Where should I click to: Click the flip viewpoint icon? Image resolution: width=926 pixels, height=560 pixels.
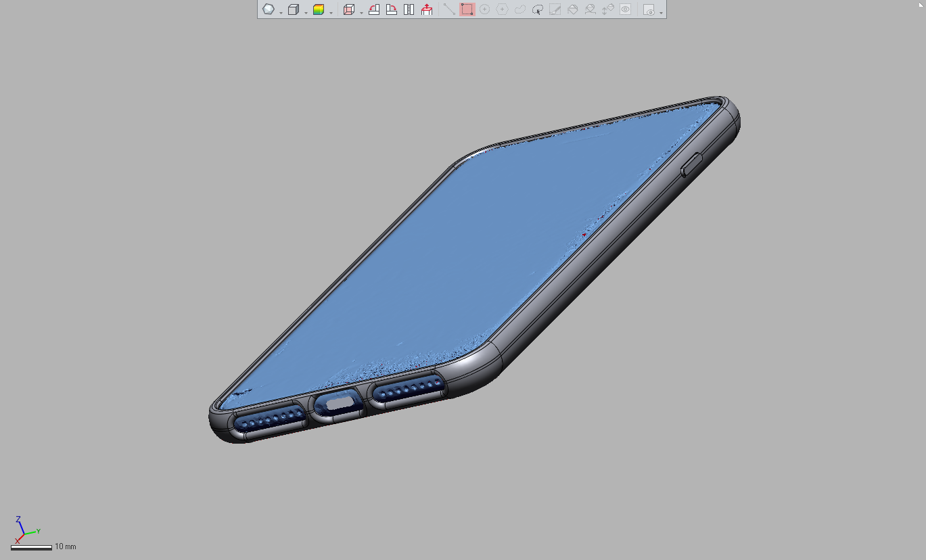point(409,9)
